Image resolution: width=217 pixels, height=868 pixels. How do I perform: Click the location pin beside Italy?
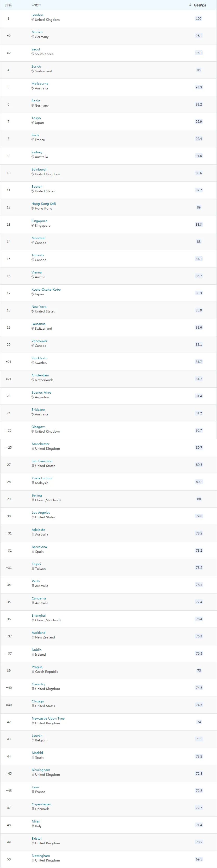(x=33, y=826)
